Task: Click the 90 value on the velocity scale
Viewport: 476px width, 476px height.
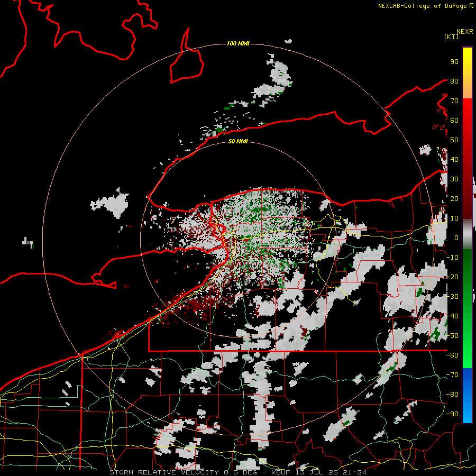Action: pyautogui.click(x=454, y=62)
